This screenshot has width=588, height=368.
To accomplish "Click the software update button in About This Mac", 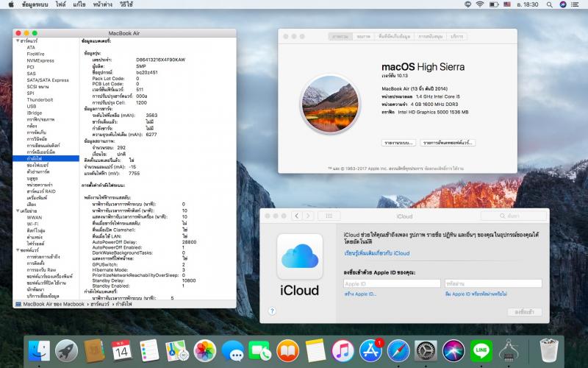I will pyautogui.click(x=448, y=143).
